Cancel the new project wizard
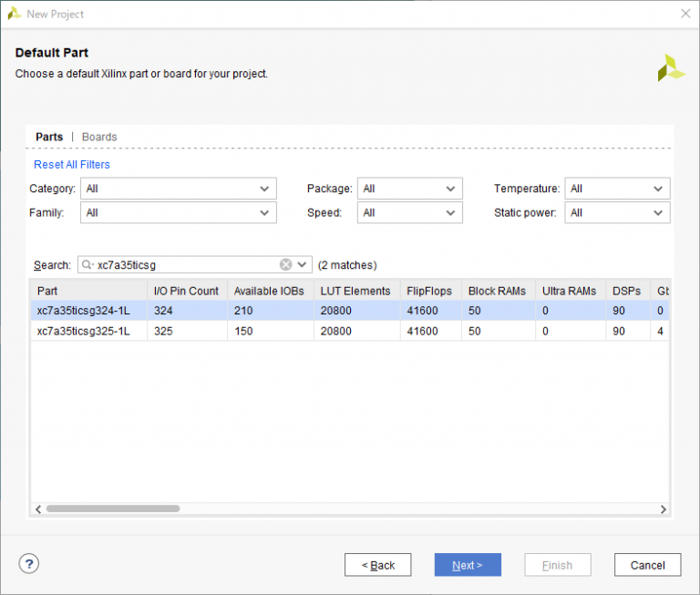The width and height of the screenshot is (700, 595). pos(647,565)
